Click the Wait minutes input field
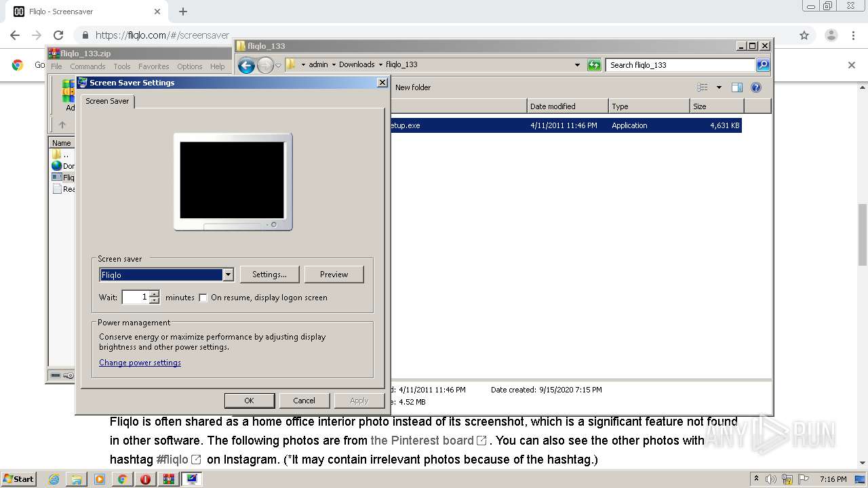This screenshot has height=488, width=868. 136,297
